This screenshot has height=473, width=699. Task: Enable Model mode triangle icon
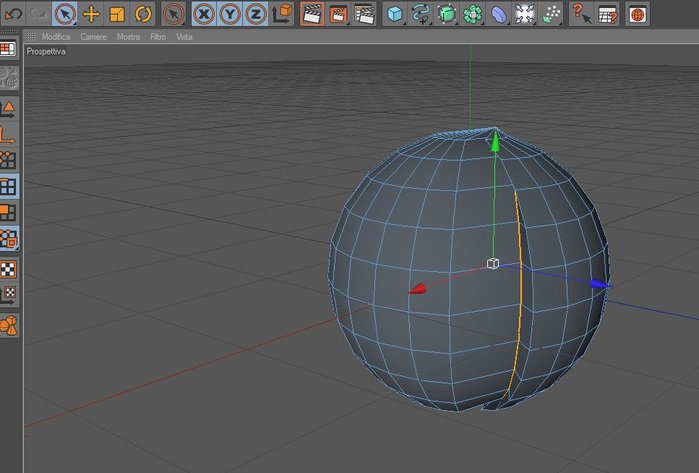click(x=8, y=109)
